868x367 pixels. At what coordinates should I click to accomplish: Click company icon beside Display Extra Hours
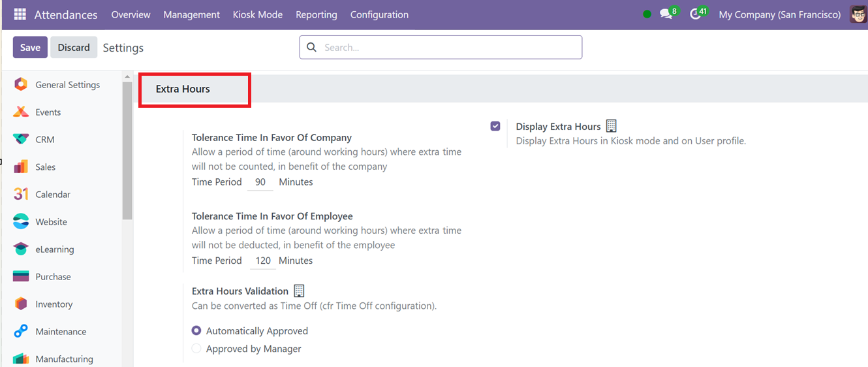click(611, 126)
